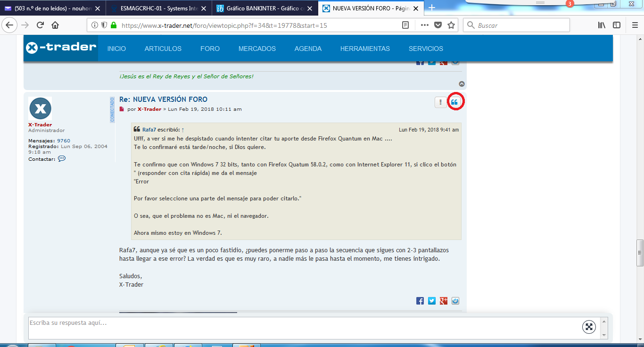Click quoted timestamp 'Lun Feb 19, 2018 9:41 am'

tap(429, 130)
